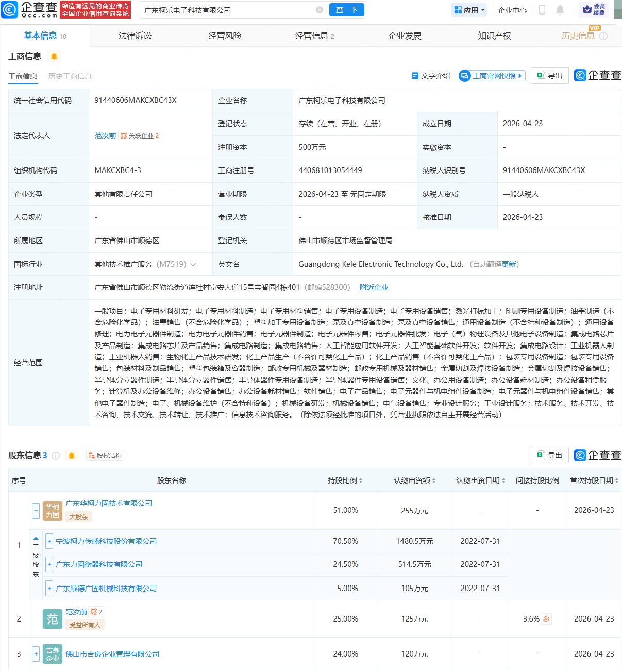Screen dimensions: 622x672
Task: Click 关联企业 2 badge beside legal representative
Action: click(x=140, y=136)
